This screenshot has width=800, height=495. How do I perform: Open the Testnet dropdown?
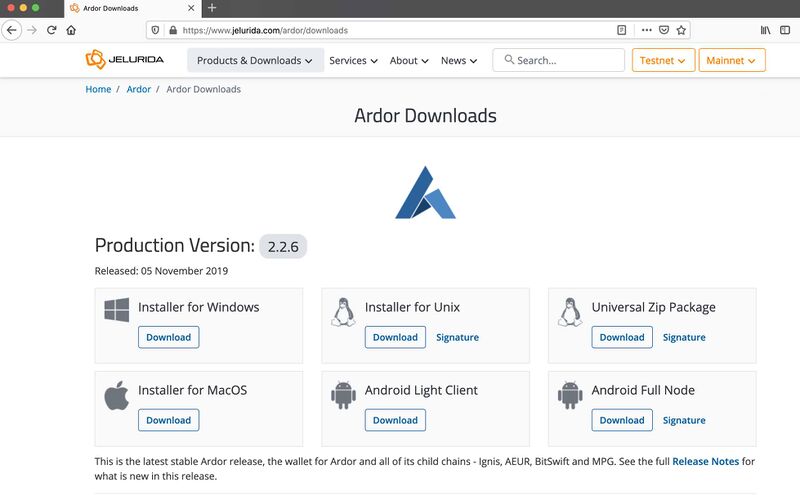(x=663, y=60)
